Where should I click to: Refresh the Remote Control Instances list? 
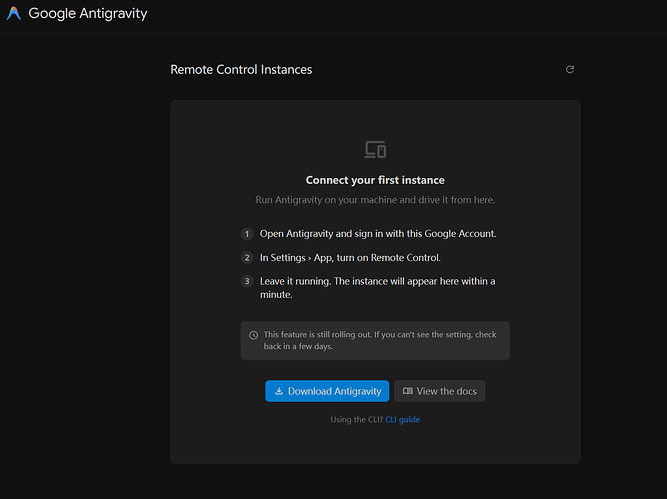click(x=570, y=69)
